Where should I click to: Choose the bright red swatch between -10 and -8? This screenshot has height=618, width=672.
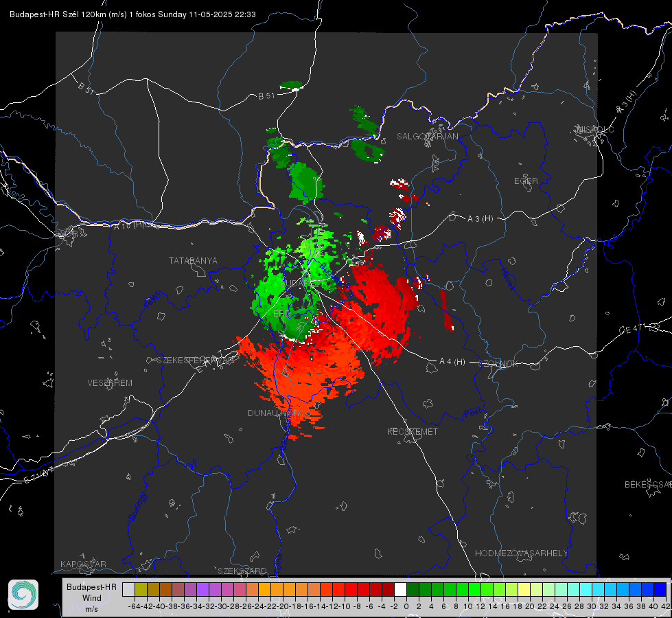(x=351, y=589)
